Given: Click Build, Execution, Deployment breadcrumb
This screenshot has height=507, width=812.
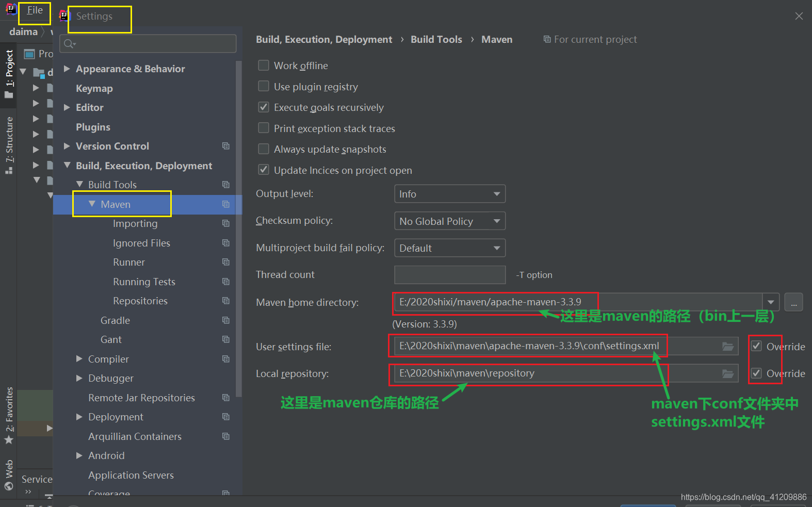Looking at the screenshot, I should [324, 39].
